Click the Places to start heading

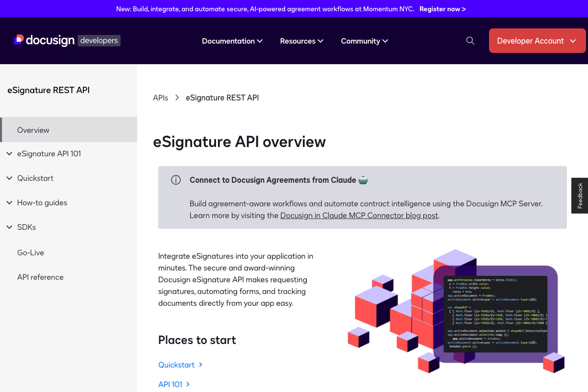point(197,340)
